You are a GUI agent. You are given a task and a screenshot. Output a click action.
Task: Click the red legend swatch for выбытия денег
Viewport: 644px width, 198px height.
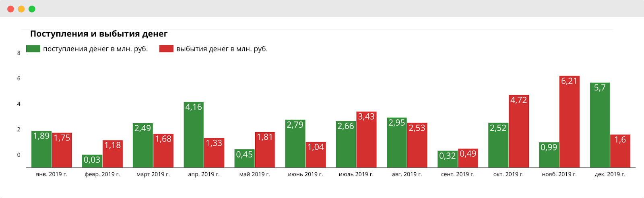pos(166,49)
